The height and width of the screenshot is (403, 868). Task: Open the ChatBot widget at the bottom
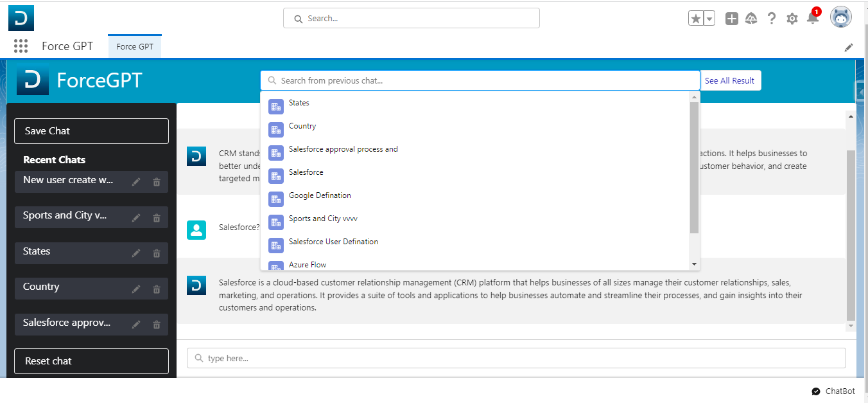tap(833, 391)
